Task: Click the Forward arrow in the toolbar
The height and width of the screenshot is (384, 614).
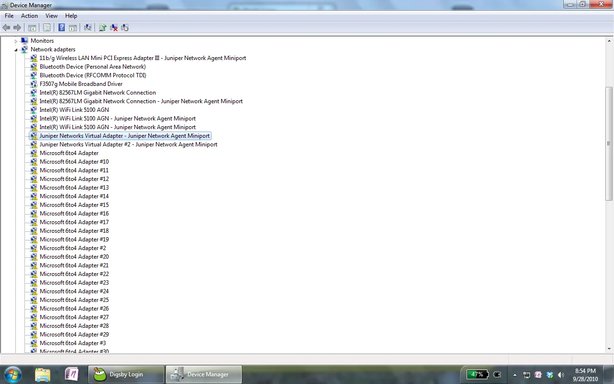Action: (17, 28)
